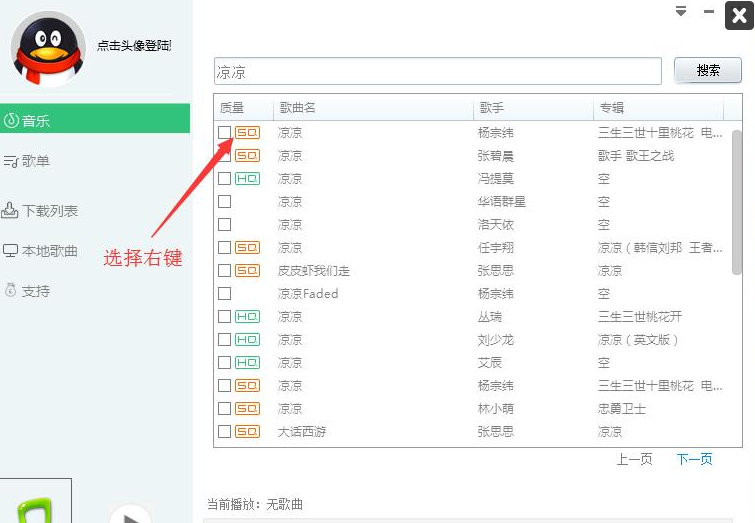Select the checkbox for 凉凉 by 林小萌
The width and height of the screenshot is (755, 523).
click(x=224, y=408)
